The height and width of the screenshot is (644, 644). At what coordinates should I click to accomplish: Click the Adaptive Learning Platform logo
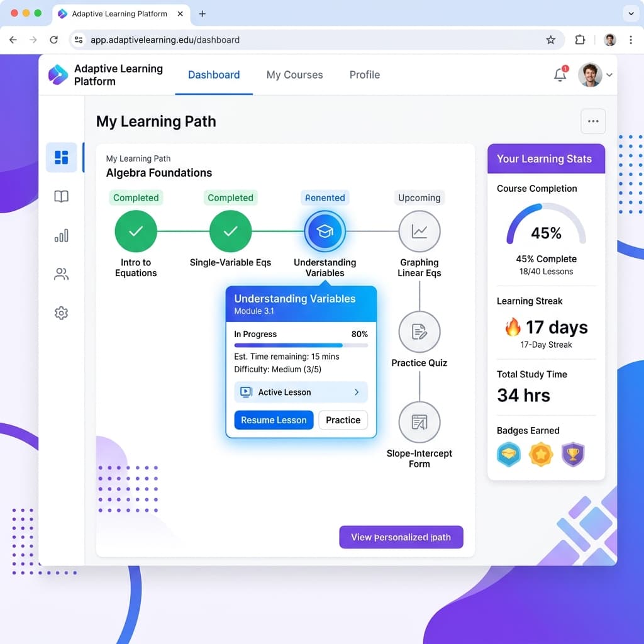(x=58, y=75)
